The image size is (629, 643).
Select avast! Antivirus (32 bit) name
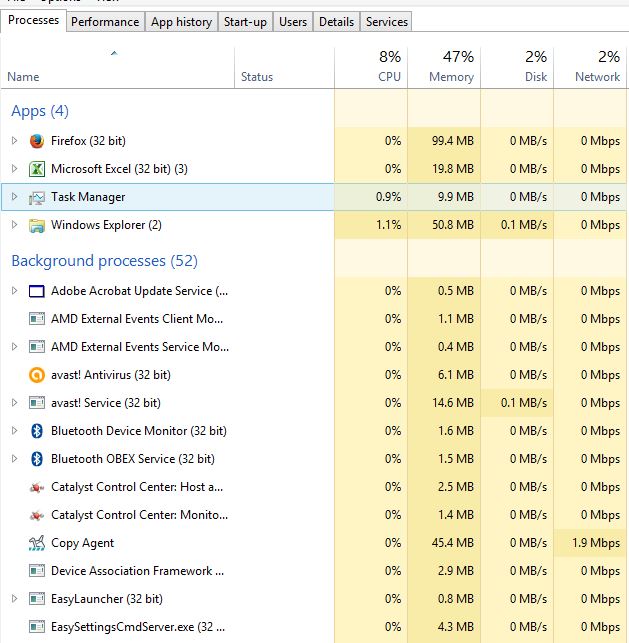pos(111,375)
